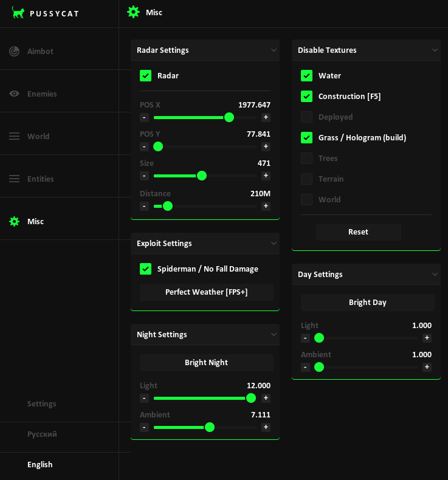Collapse the Disable Textures panel chevron
The height and width of the screenshot is (480, 448).
(x=434, y=50)
